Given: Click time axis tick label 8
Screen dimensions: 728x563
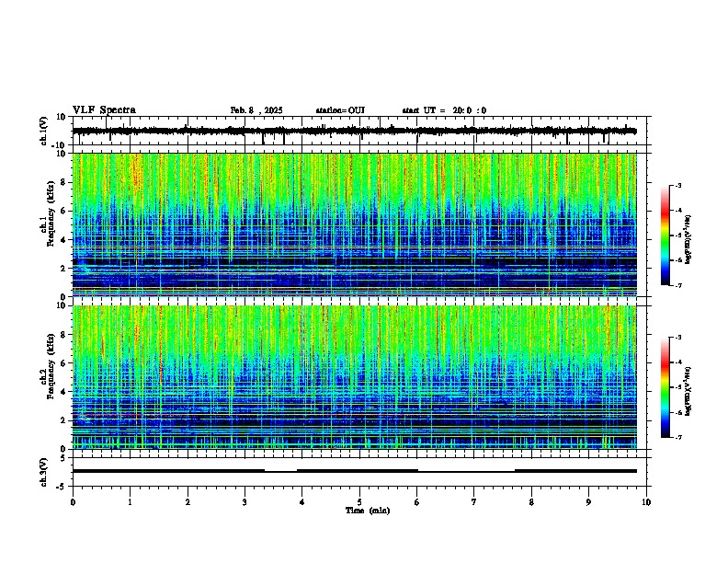Looking at the screenshot, I should click(531, 502).
